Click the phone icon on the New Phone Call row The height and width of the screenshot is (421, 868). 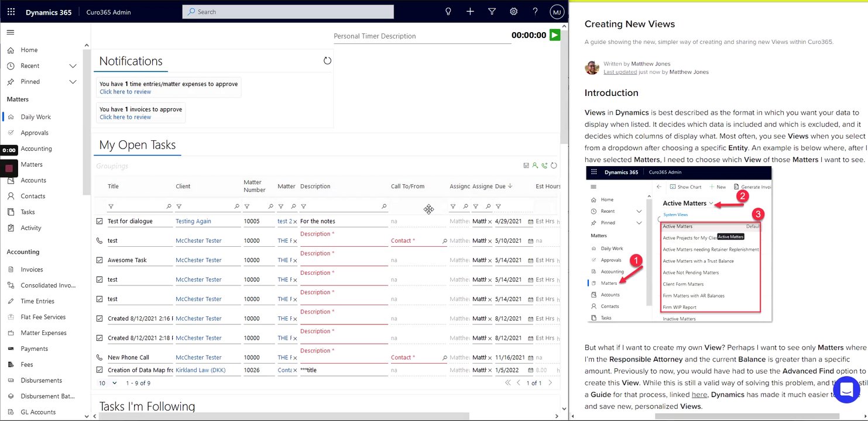pyautogui.click(x=100, y=357)
